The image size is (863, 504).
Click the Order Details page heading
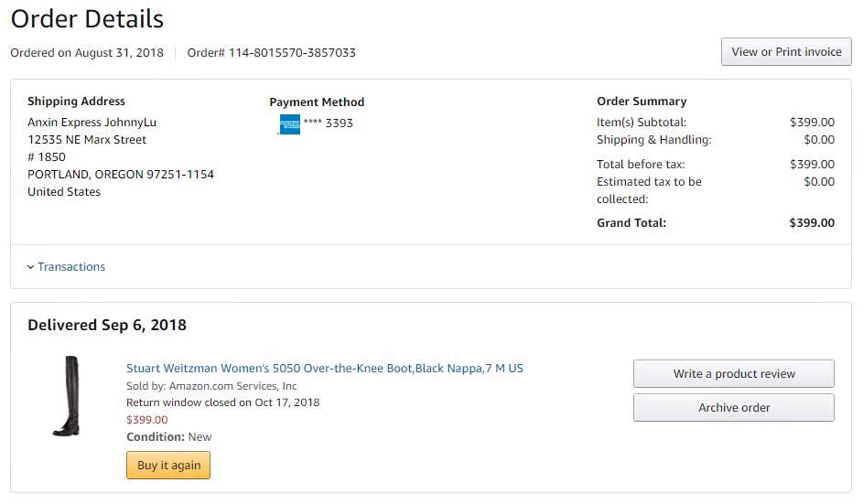87,18
